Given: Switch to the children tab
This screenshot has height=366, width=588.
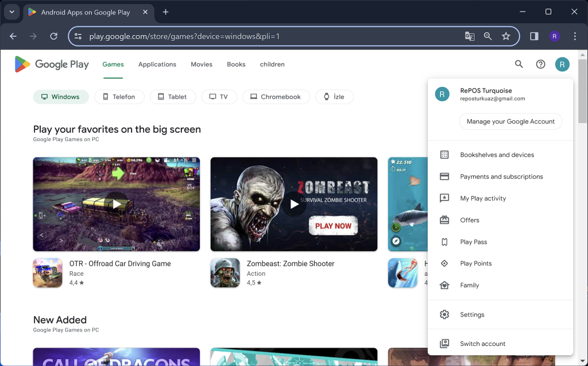Looking at the screenshot, I should [272, 64].
